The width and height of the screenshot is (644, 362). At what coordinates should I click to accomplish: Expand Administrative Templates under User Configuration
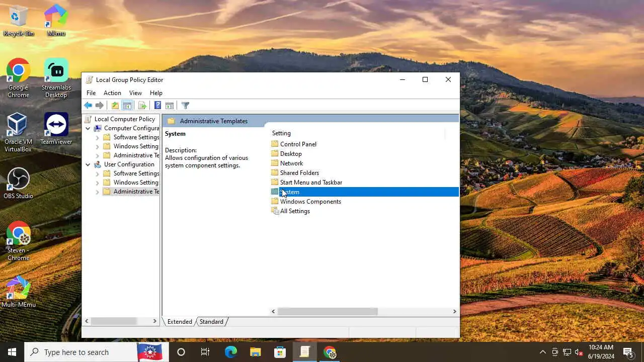98,192
